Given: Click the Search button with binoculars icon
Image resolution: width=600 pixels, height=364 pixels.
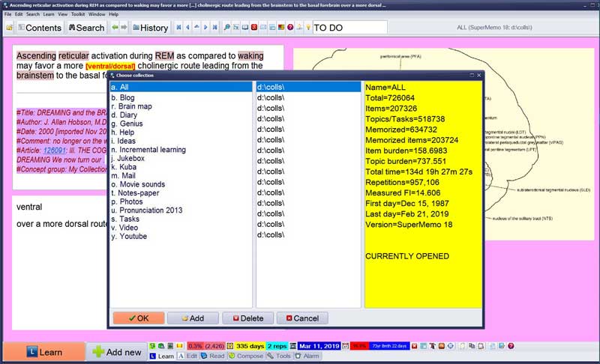Looking at the screenshot, I should pyautogui.click(x=86, y=28).
